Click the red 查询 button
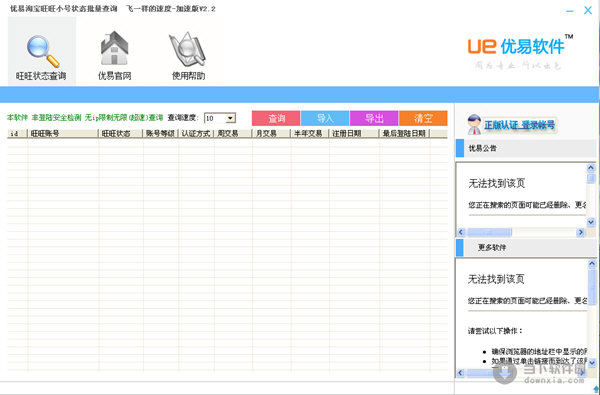The width and height of the screenshot is (600, 395). click(276, 118)
